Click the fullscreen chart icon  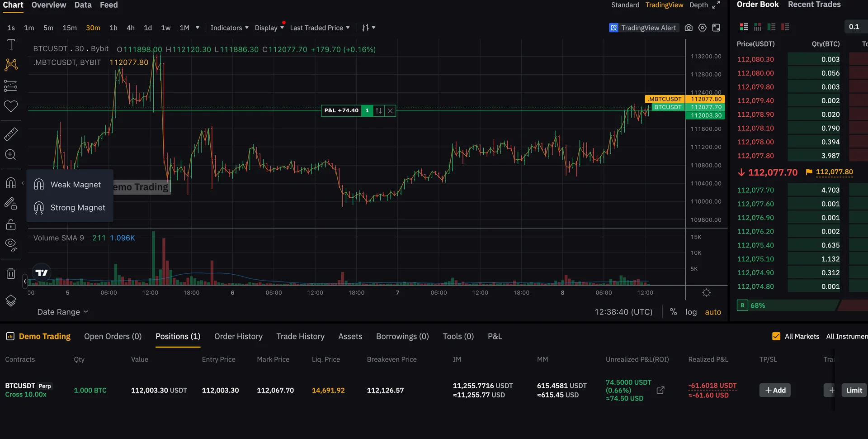click(716, 28)
